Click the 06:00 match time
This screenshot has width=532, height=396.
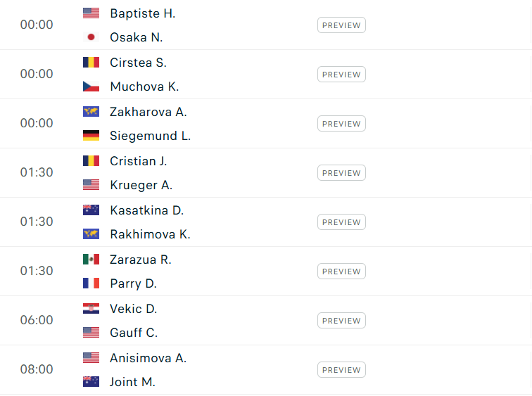pos(37,320)
